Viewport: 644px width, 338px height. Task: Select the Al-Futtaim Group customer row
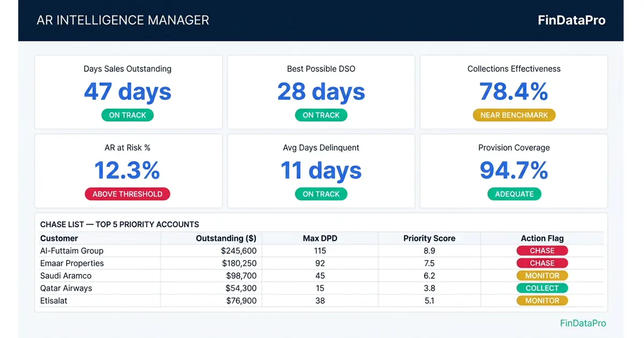click(x=321, y=251)
